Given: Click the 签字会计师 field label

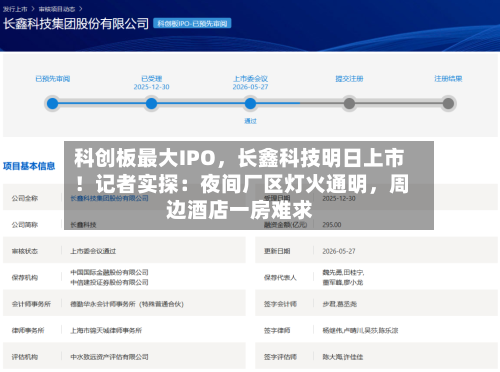Looking at the screenshot, I should coord(280,304).
